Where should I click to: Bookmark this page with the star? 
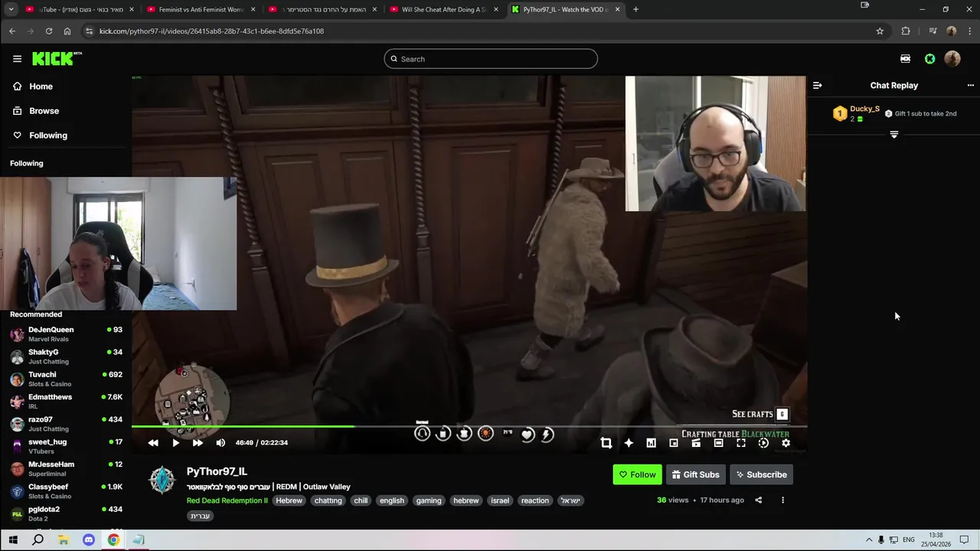880,31
